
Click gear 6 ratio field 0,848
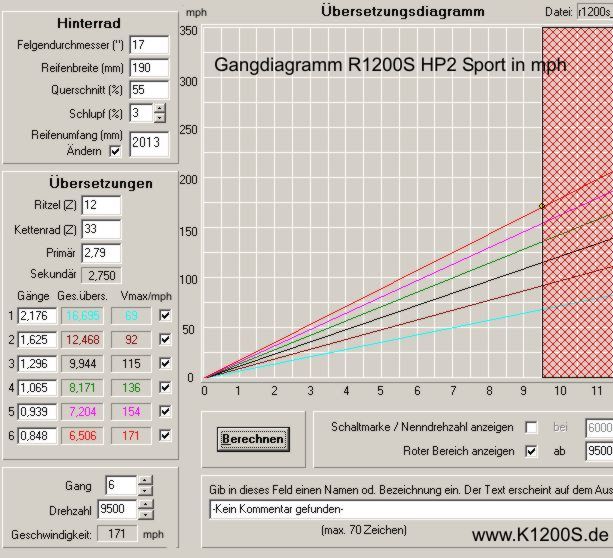coord(37,435)
